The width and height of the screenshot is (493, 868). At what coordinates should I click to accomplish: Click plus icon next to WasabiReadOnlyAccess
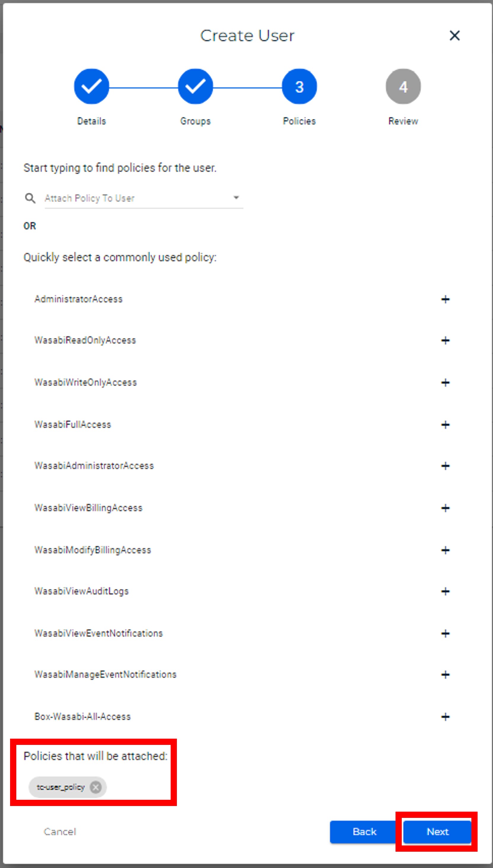[x=445, y=340]
